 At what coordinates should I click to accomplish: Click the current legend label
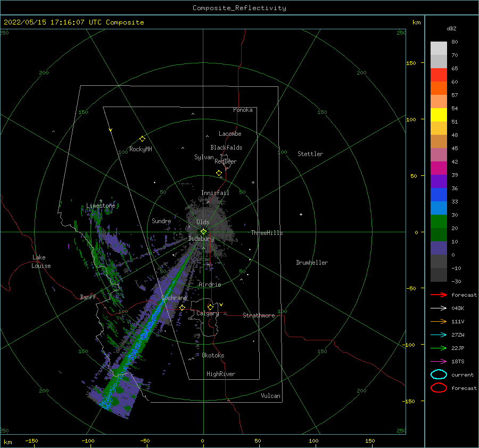(x=462, y=375)
